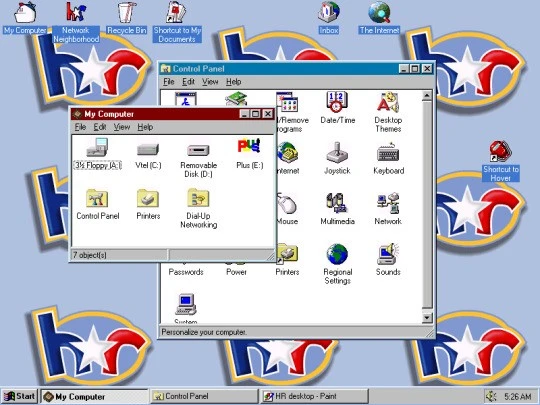Open Help menu in Control Panel window

(233, 82)
